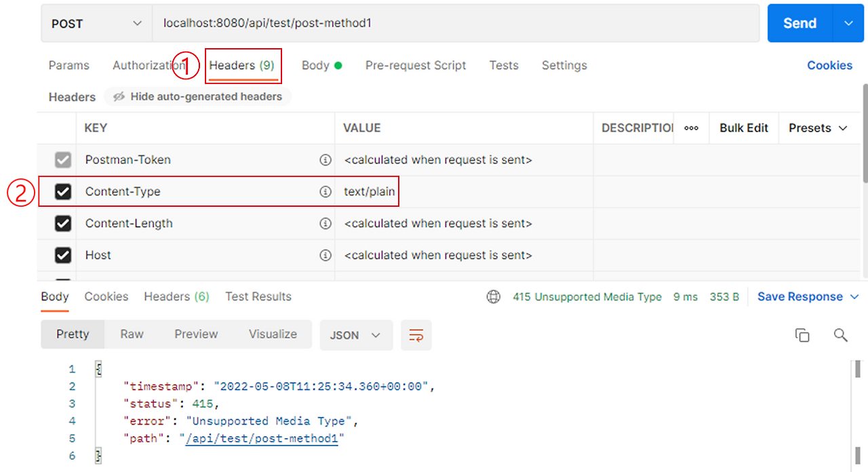Image resolution: width=868 pixels, height=472 pixels.
Task: Open the JSON format dropdown in the response
Action: point(356,335)
